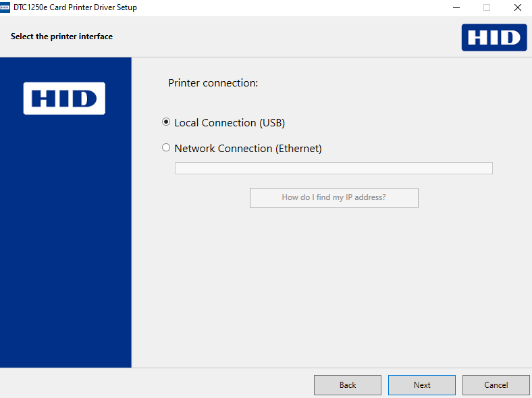
Task: Click 'Printer connection:' label
Action: tap(213, 83)
